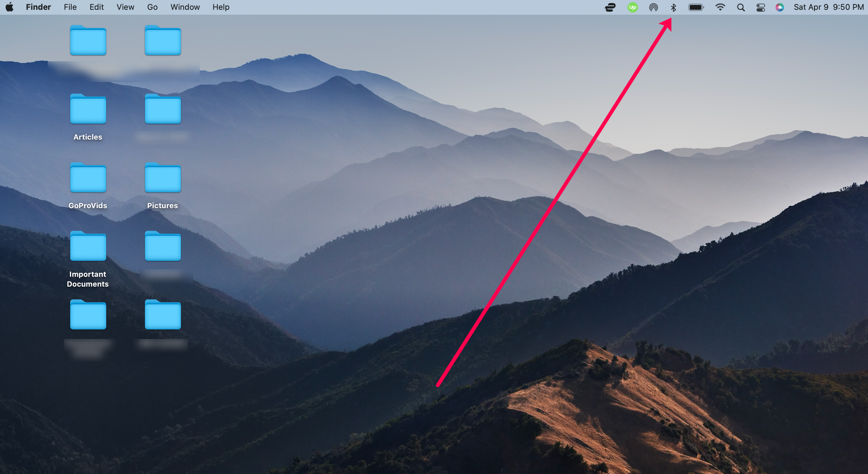Launch Siri from the menu bar
868x474 pixels.
(779, 7)
